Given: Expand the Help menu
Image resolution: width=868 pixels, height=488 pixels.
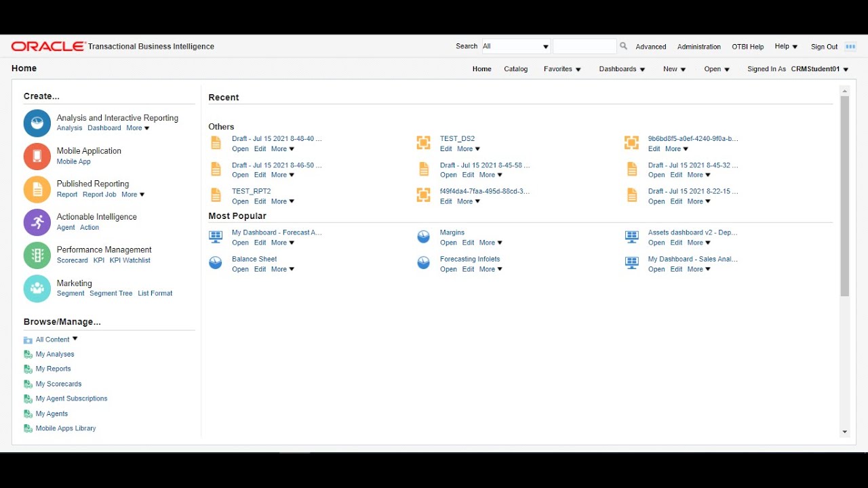Looking at the screenshot, I should [x=786, y=47].
